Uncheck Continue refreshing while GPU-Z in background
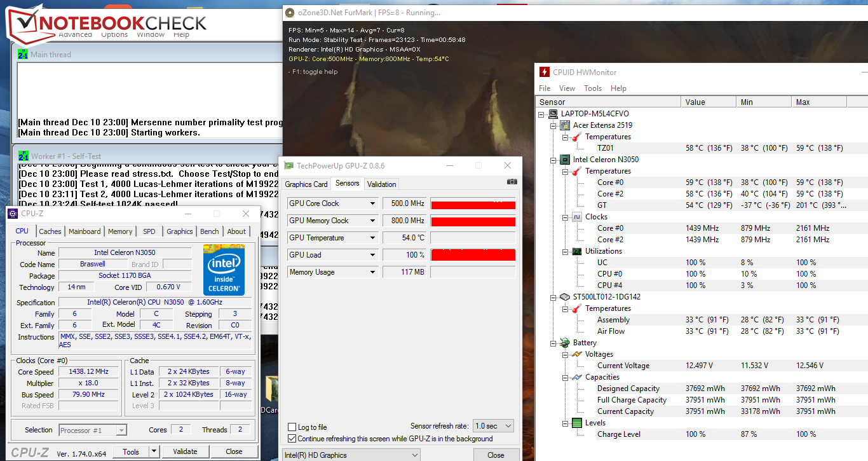Screen dimensions: 868x461 292,439
